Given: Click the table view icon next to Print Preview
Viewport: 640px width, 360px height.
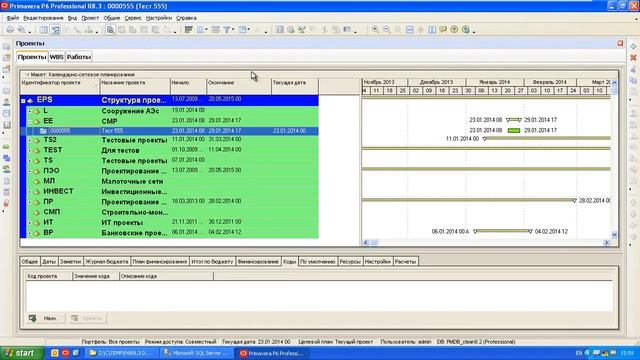Looking at the screenshot, I should [x=44, y=30].
